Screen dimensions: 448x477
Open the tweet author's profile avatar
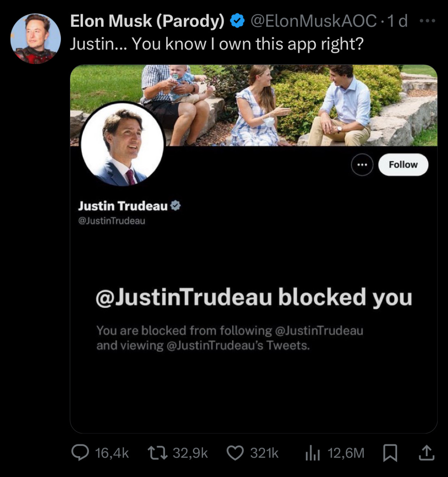36,39
